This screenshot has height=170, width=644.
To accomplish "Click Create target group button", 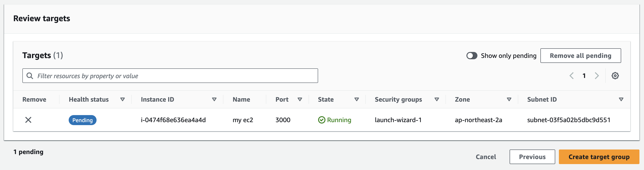I will click(599, 157).
